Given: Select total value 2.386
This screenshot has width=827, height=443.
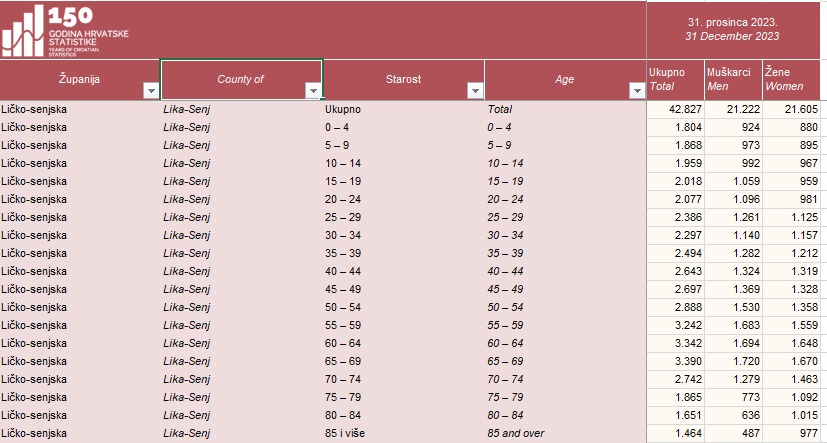Looking at the screenshot, I should [x=676, y=217].
